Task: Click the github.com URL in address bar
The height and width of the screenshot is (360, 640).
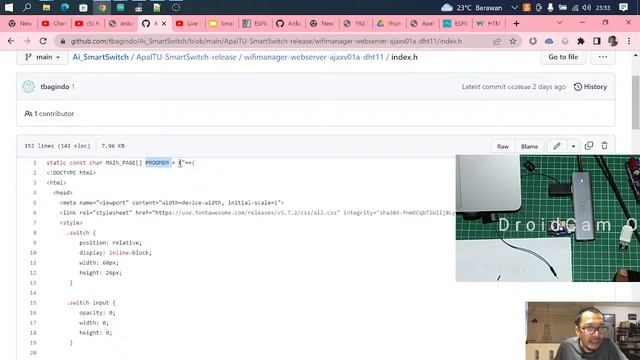Action: [266, 41]
